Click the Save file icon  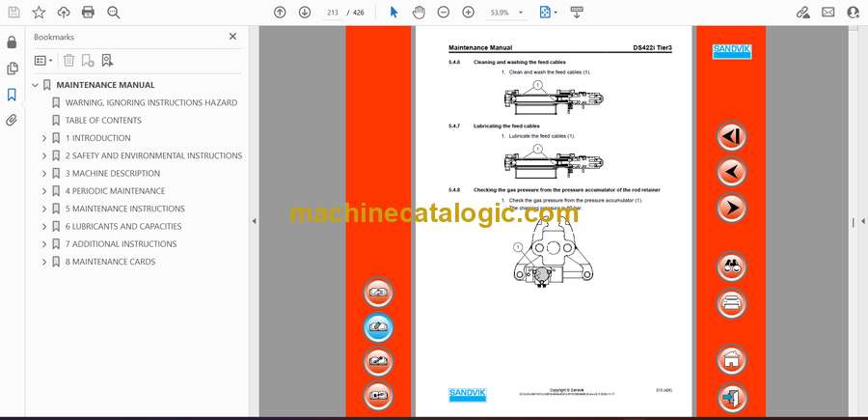[x=14, y=13]
